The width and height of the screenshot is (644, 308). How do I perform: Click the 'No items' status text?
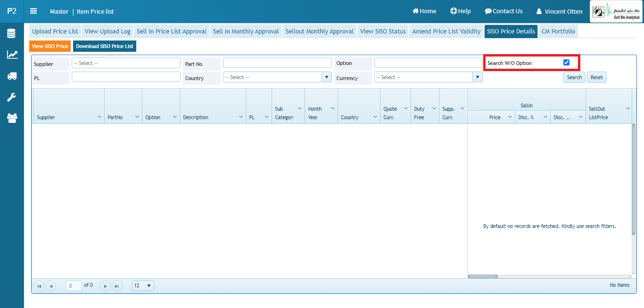point(619,285)
